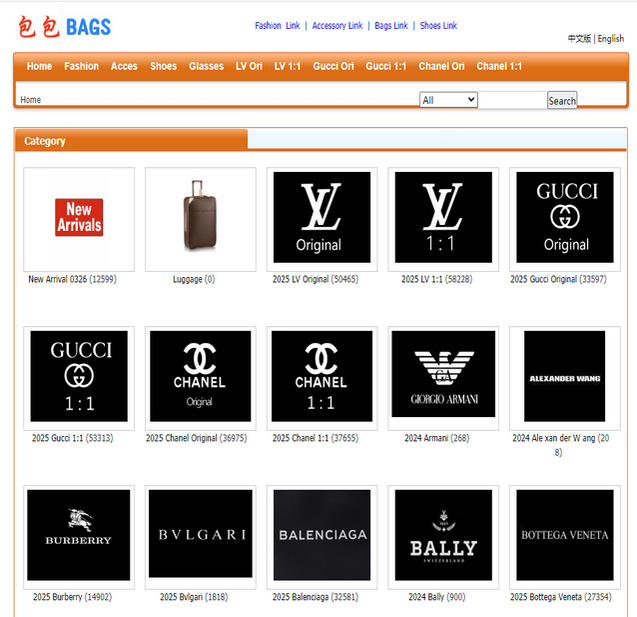Open the Bally logo tile

443,535
